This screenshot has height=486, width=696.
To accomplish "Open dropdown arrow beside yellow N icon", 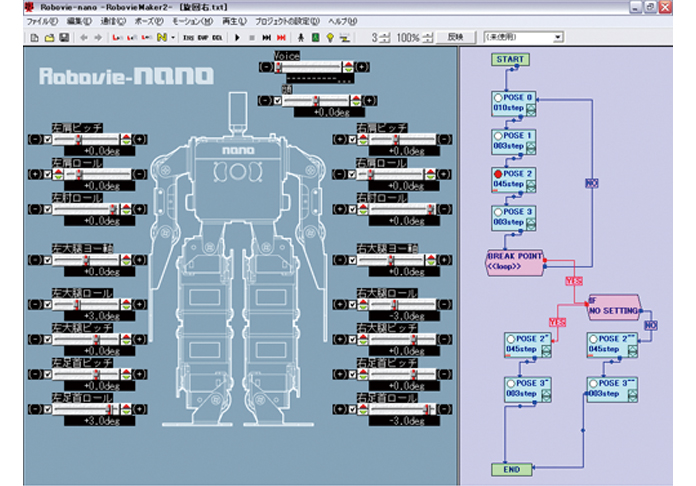I will point(173,38).
